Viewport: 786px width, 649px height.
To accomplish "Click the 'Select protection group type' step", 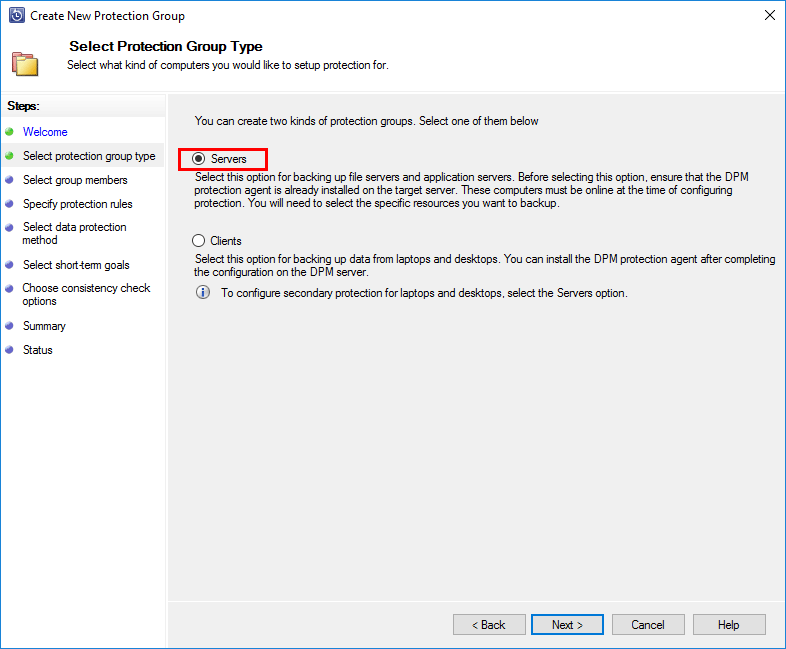I will click(89, 156).
